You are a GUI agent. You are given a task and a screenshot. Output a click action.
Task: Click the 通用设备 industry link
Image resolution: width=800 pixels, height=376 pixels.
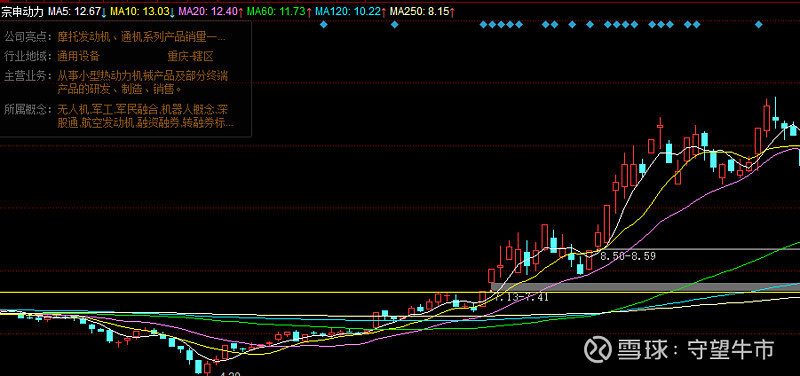pos(79,56)
